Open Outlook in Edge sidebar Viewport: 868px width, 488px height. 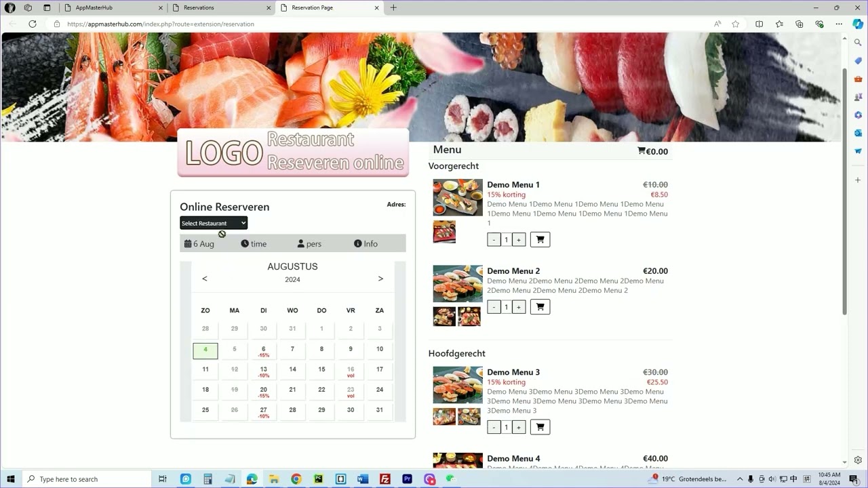(858, 133)
